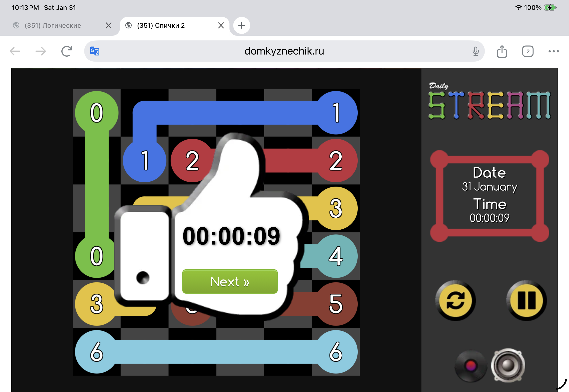
Task: Click the top-left green circle numbered 0
Action: click(97, 113)
